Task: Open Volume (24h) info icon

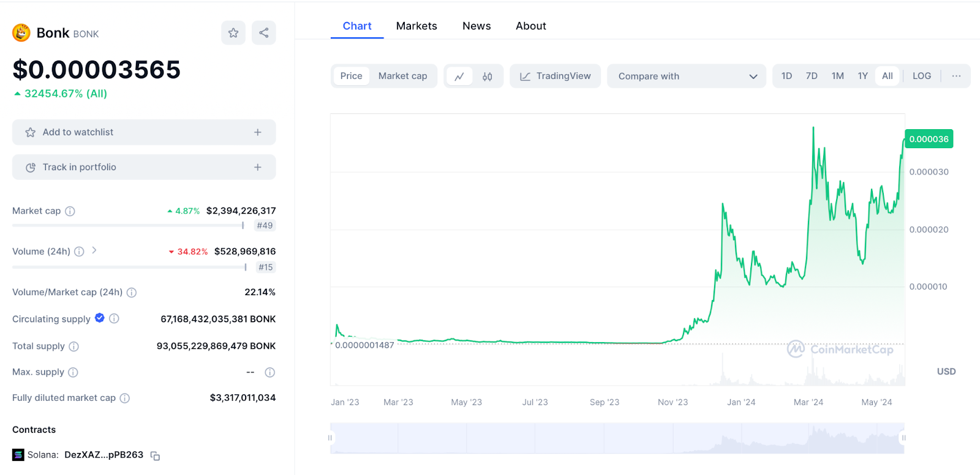Action: pos(79,252)
